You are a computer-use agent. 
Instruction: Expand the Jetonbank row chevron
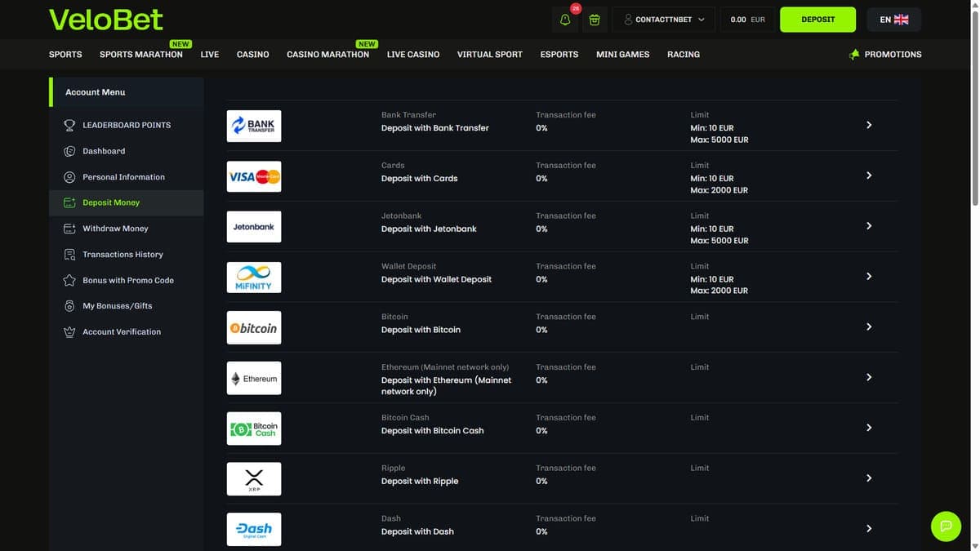[x=869, y=226]
